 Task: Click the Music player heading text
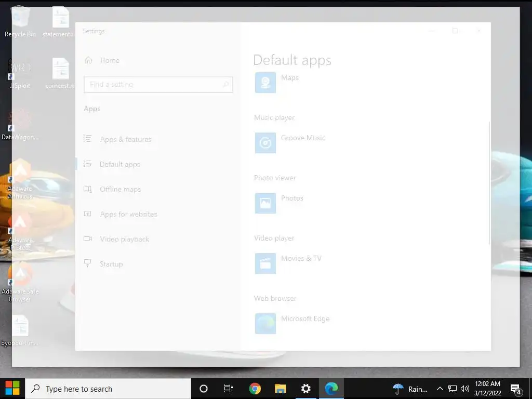(x=274, y=118)
